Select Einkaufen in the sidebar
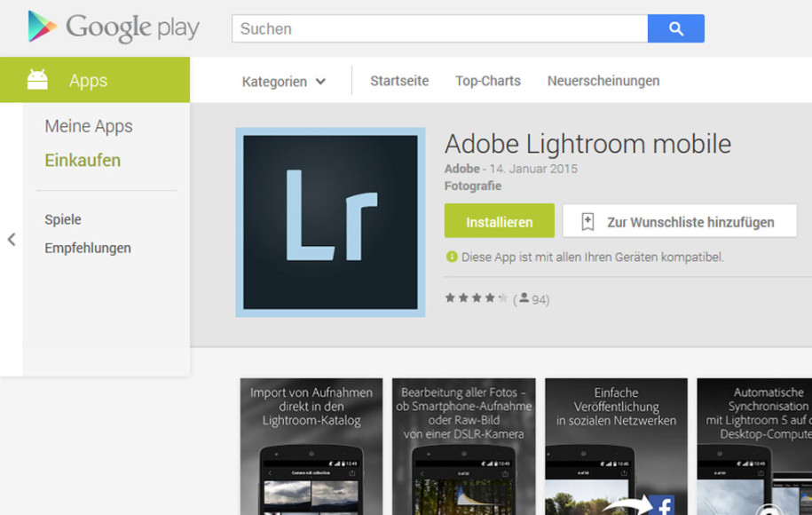This screenshot has width=812, height=515. [83, 160]
